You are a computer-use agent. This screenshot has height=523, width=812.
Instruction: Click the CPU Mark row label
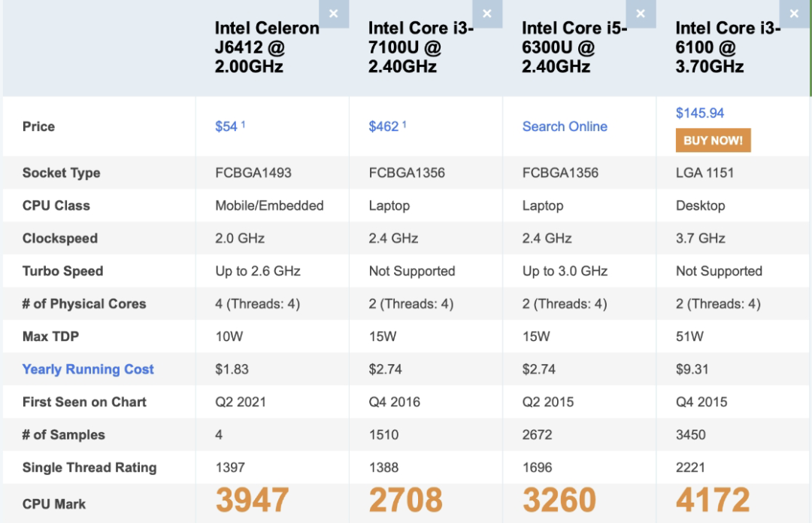tap(54, 504)
